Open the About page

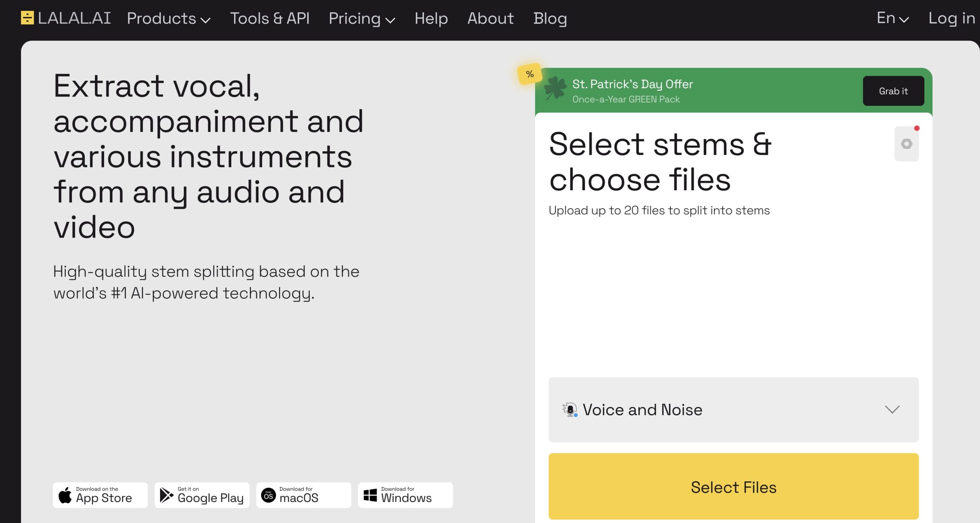click(490, 18)
